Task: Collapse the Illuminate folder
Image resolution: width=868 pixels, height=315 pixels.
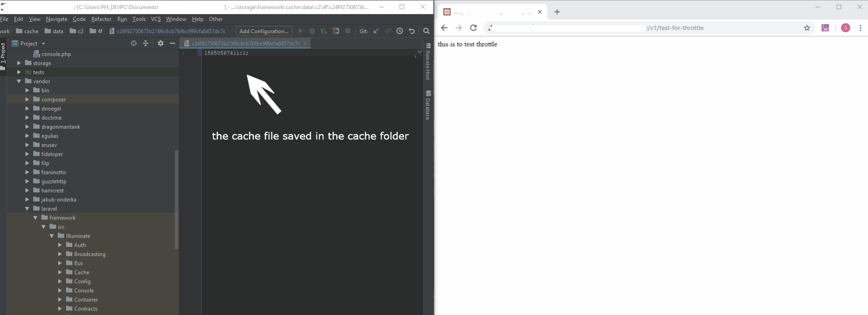Action: coord(52,236)
